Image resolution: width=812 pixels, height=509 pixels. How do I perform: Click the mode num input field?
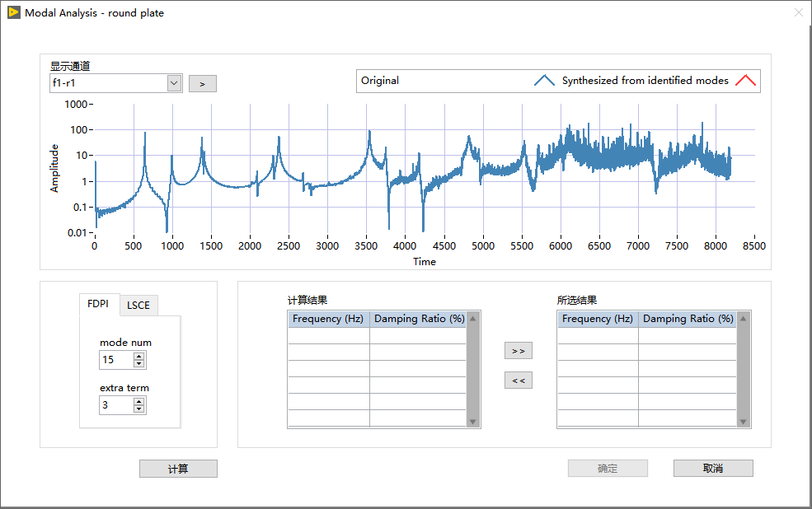[x=116, y=359]
